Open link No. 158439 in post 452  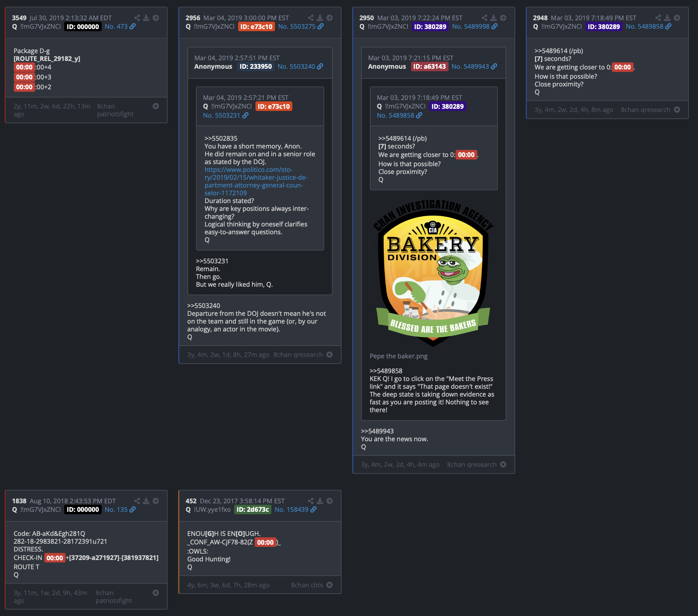coord(295,509)
